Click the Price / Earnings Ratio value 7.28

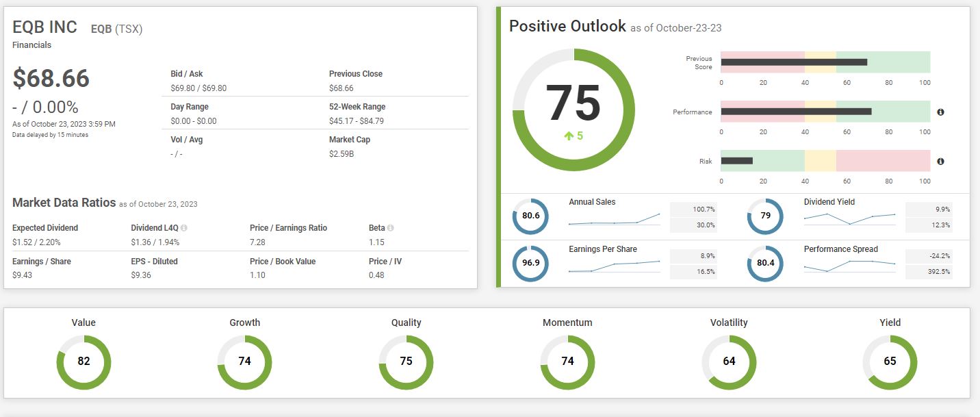[x=257, y=242]
